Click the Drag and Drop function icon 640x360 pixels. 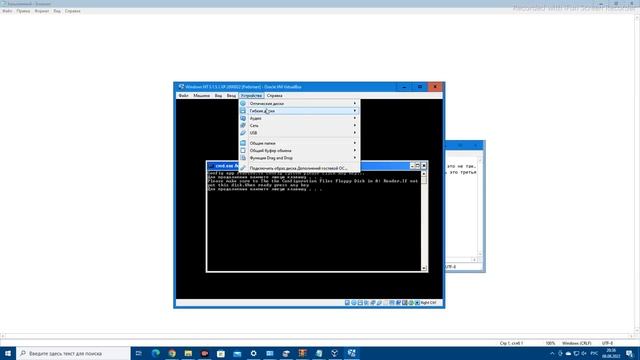[x=243, y=158]
